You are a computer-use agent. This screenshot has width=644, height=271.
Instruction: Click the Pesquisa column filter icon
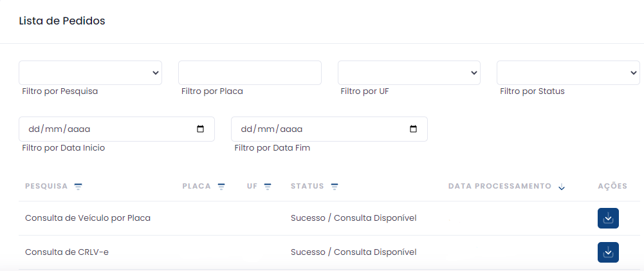(x=78, y=187)
